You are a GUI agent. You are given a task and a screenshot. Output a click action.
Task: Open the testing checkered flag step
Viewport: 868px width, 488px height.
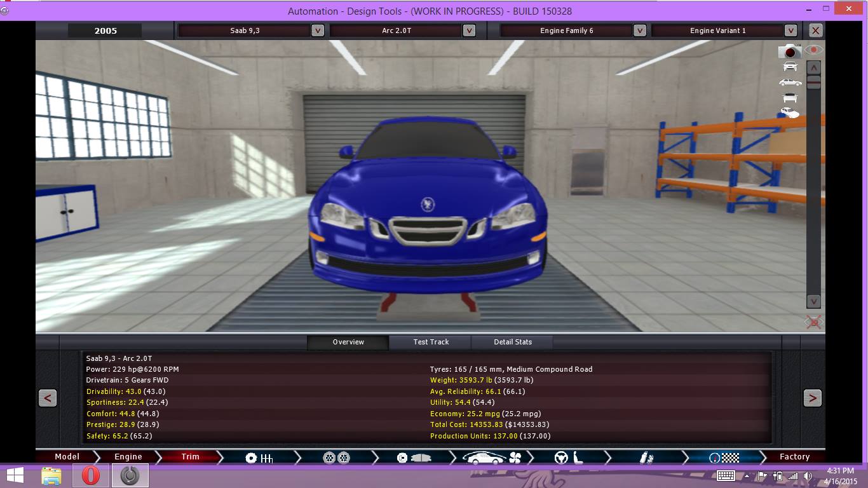724,457
